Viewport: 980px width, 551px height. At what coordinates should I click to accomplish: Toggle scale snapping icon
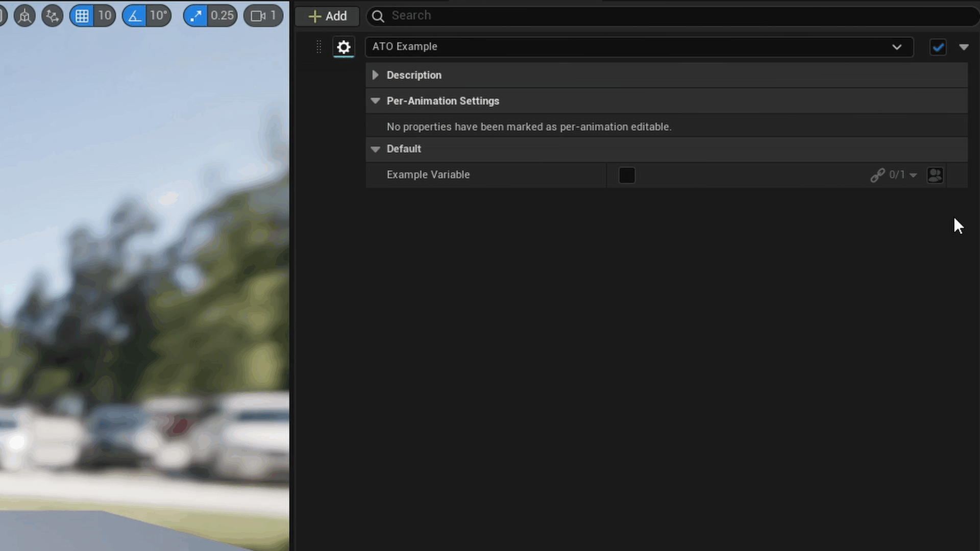pyautogui.click(x=195, y=16)
